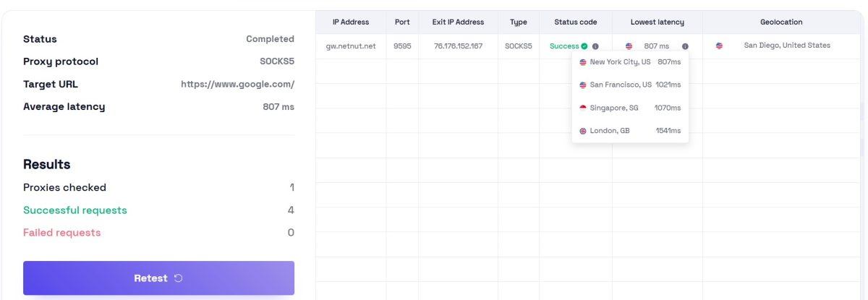Select the San Francisco, US latency entry
This screenshot has height=300, width=868.
630,85
